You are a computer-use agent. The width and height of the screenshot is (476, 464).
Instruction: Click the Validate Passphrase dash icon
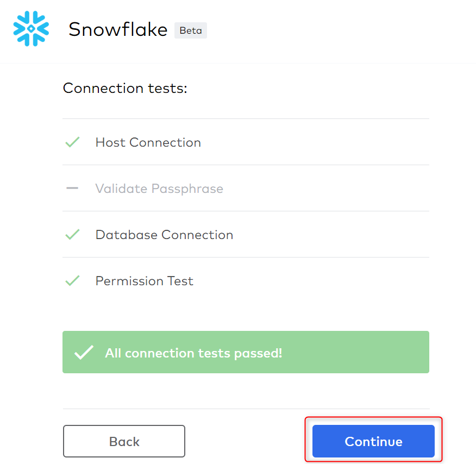coord(72,188)
